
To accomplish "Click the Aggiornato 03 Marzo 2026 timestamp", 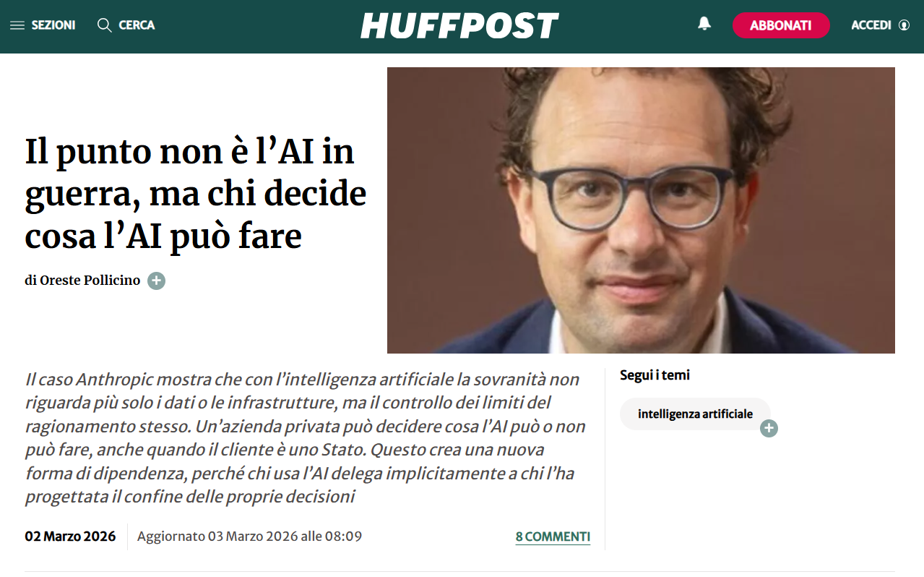I will pos(249,537).
